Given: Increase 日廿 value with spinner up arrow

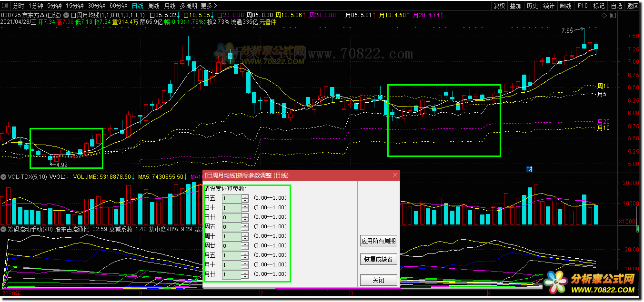Looking at the screenshot, I should click(245, 215).
